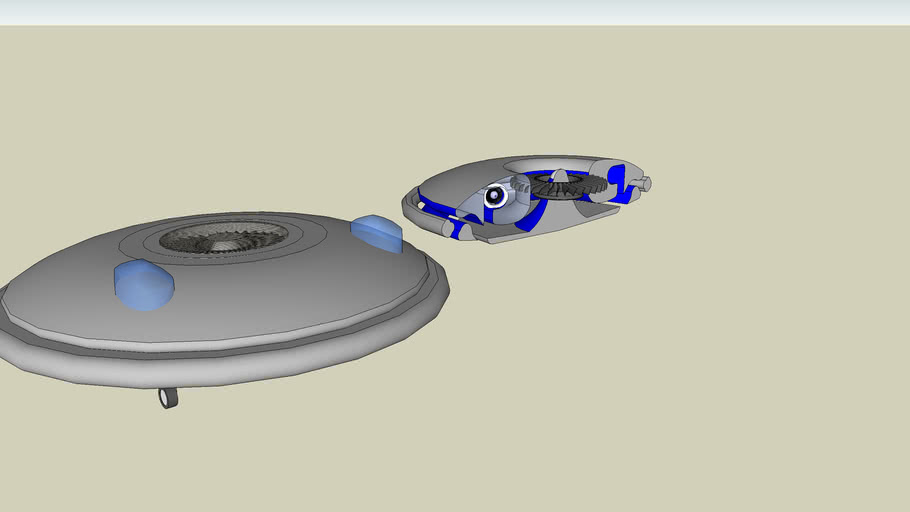Click the cylindrical peg on the cutaway's right end
910x512 pixels.
[645, 183]
